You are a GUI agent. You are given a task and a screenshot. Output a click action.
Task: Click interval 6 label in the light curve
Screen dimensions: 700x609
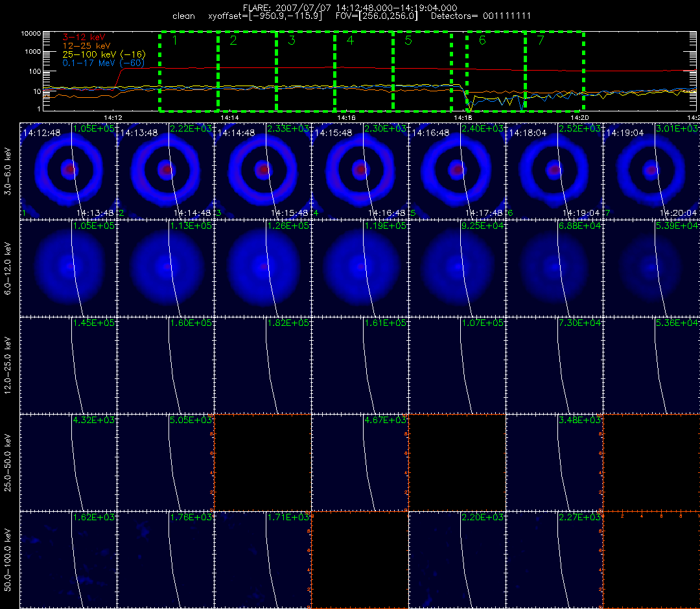tap(482, 41)
